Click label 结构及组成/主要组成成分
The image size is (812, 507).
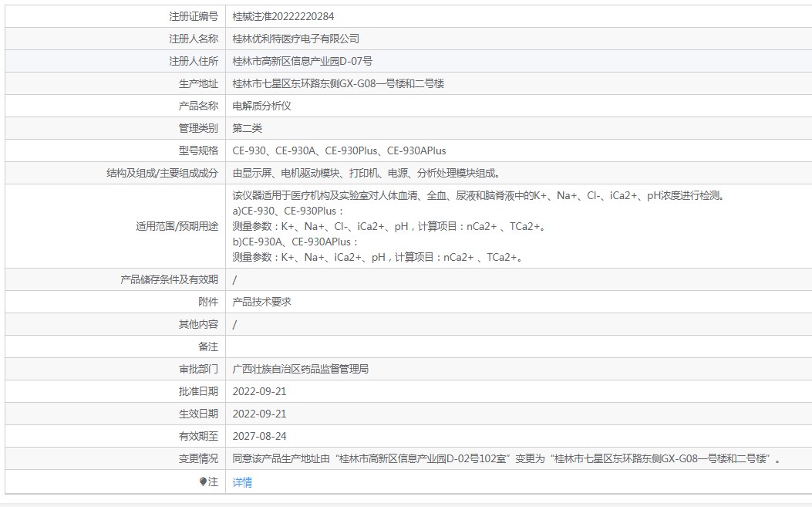pos(163,173)
